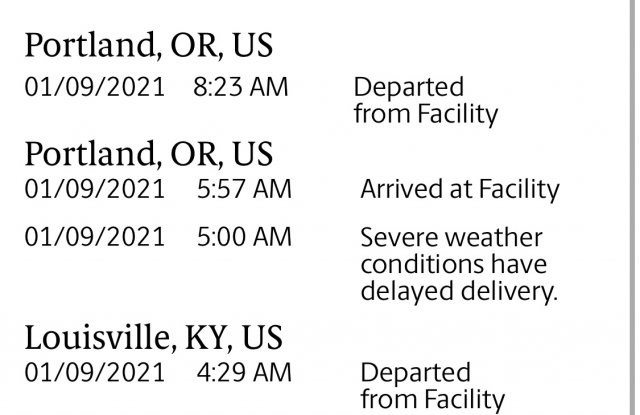Select the 'Arrived at Facility' status
The width and height of the screenshot is (640, 415).
tap(459, 189)
